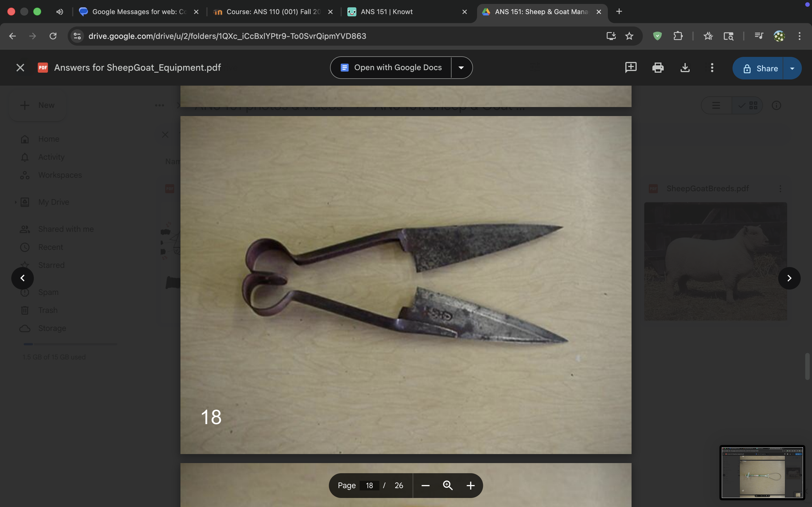Expand the My Drive tree item
812x507 pixels.
point(15,202)
